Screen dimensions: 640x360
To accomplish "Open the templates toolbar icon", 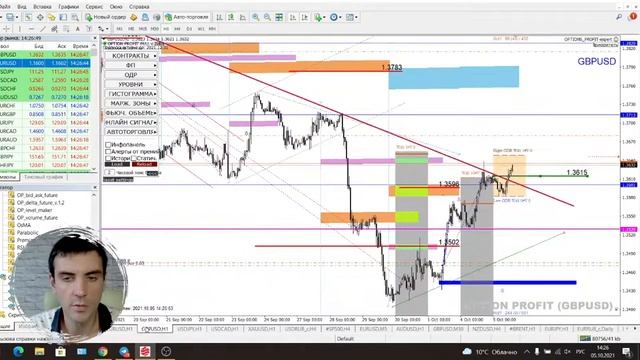I will 350,17.
